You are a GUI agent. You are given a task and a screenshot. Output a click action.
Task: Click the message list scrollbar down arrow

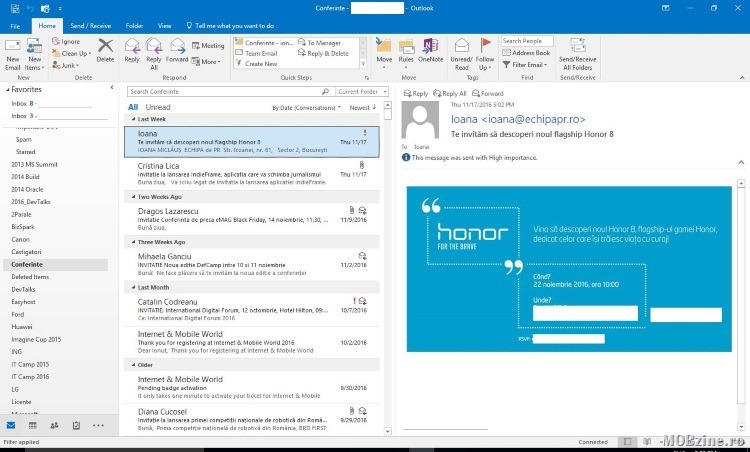click(387, 431)
